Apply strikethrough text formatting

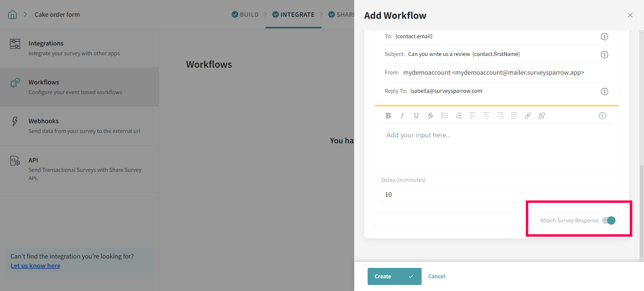(431, 116)
